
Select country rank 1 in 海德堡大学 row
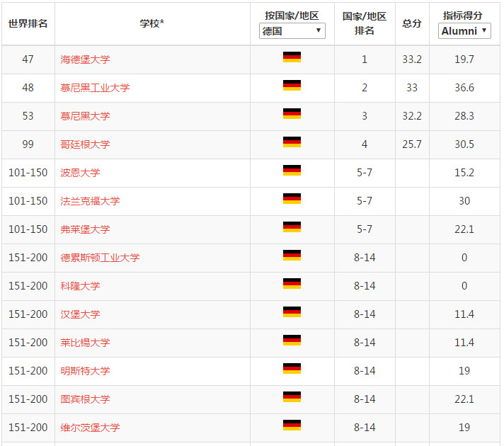(x=365, y=59)
